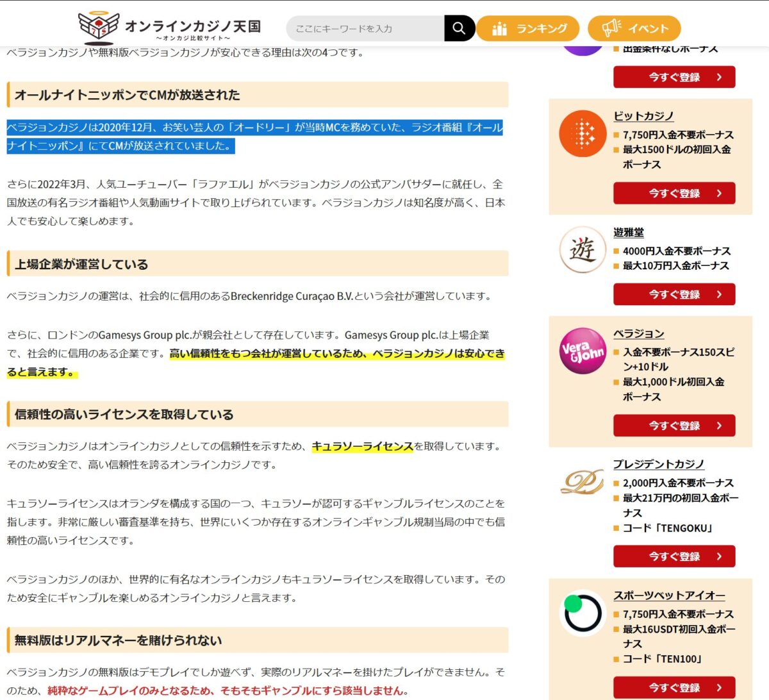Click the magnifier search button
Viewport: 769px width, 700px height.
[x=459, y=28]
